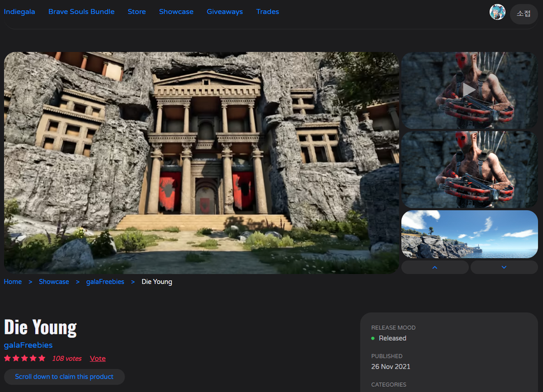Click the PUBLISHED label

(x=387, y=356)
